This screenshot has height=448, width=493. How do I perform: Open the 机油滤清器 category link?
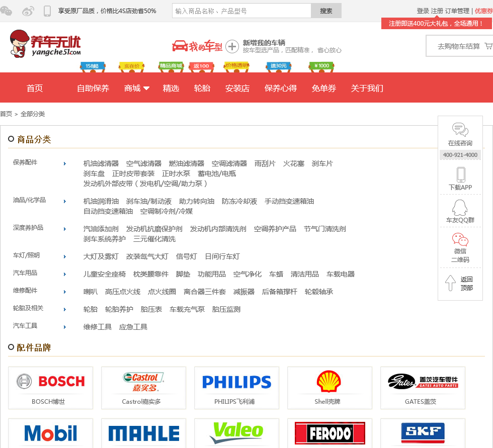101,164
